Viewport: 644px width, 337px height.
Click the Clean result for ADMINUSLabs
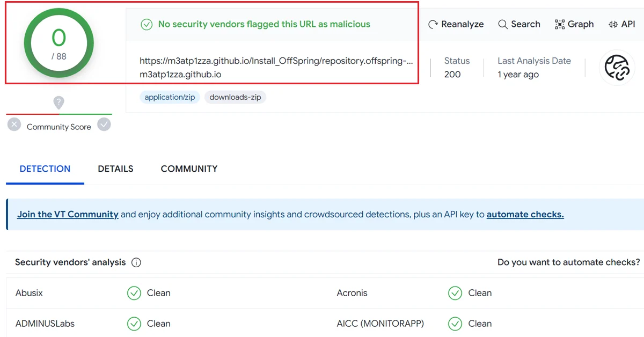[159, 324]
